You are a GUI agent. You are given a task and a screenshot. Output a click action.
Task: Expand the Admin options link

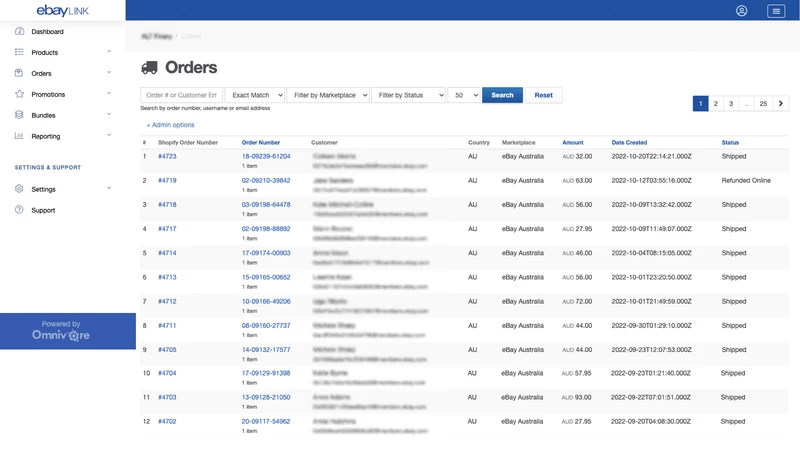click(x=170, y=124)
